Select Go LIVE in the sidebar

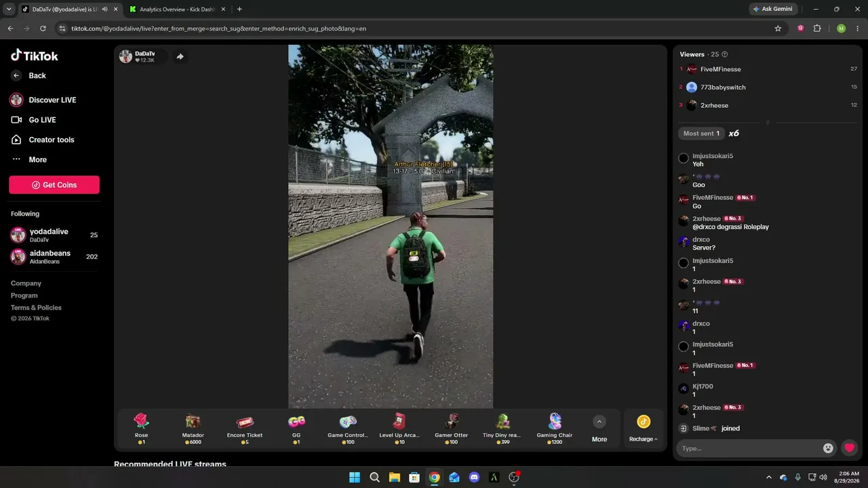click(34, 120)
